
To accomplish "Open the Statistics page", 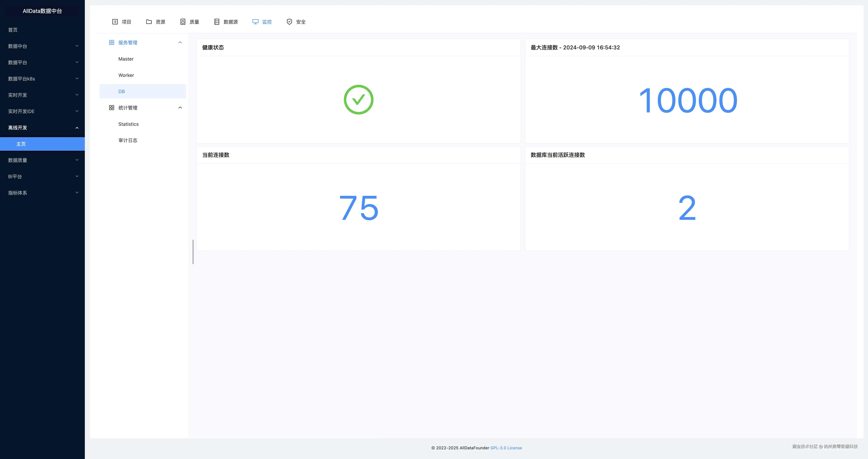I will coord(128,124).
